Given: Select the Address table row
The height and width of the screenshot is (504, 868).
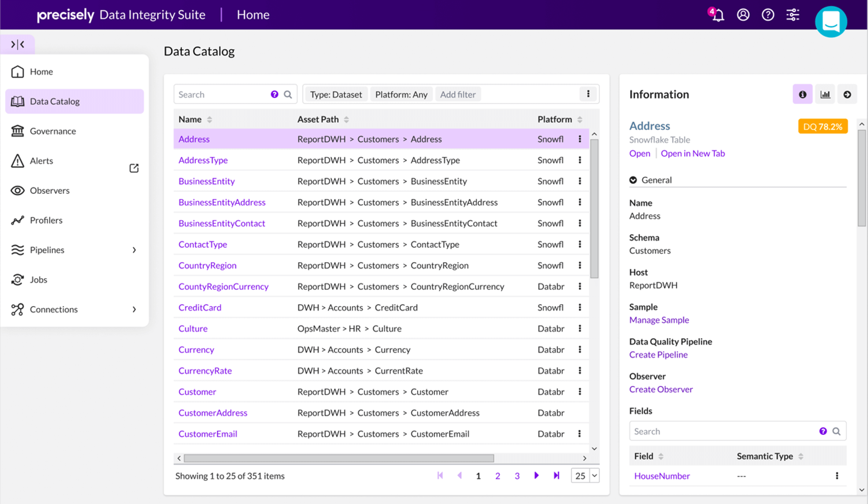Looking at the screenshot, I should 380,139.
